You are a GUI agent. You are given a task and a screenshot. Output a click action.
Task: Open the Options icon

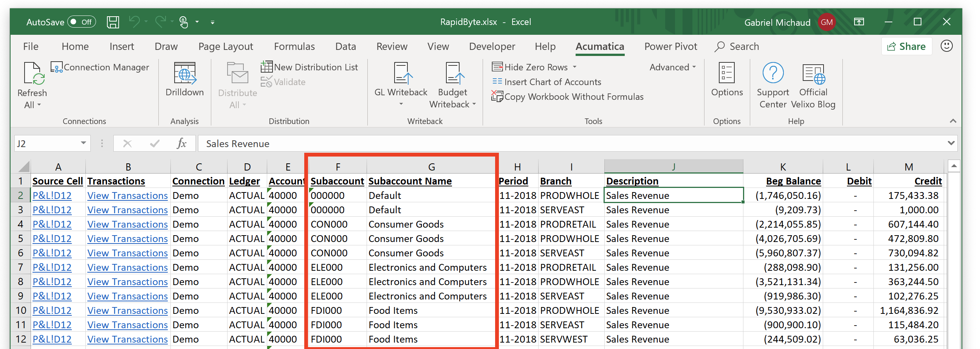[x=727, y=73]
